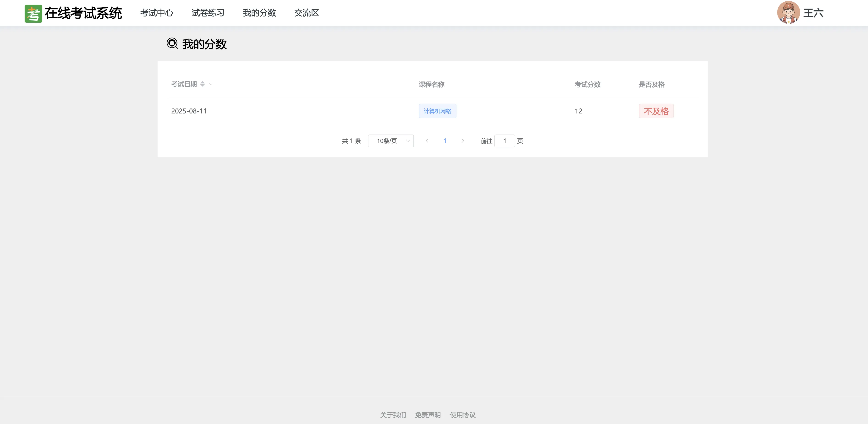The image size is (868, 424).
Task: Focus the 前往 page number input box
Action: (504, 141)
